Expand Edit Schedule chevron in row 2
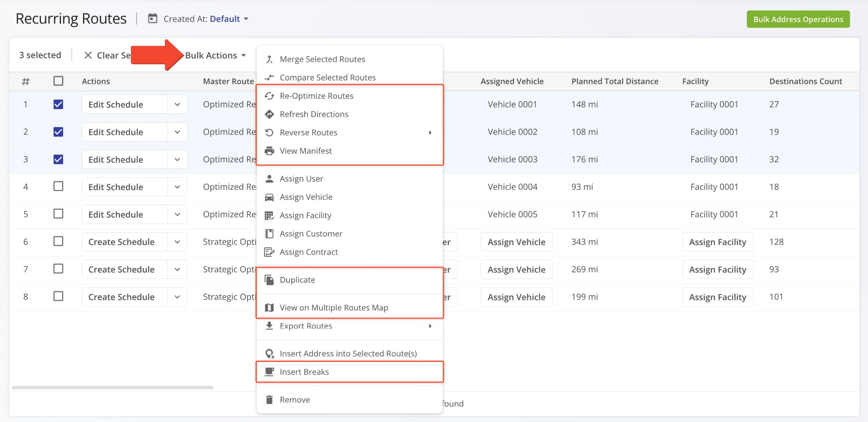 [177, 132]
